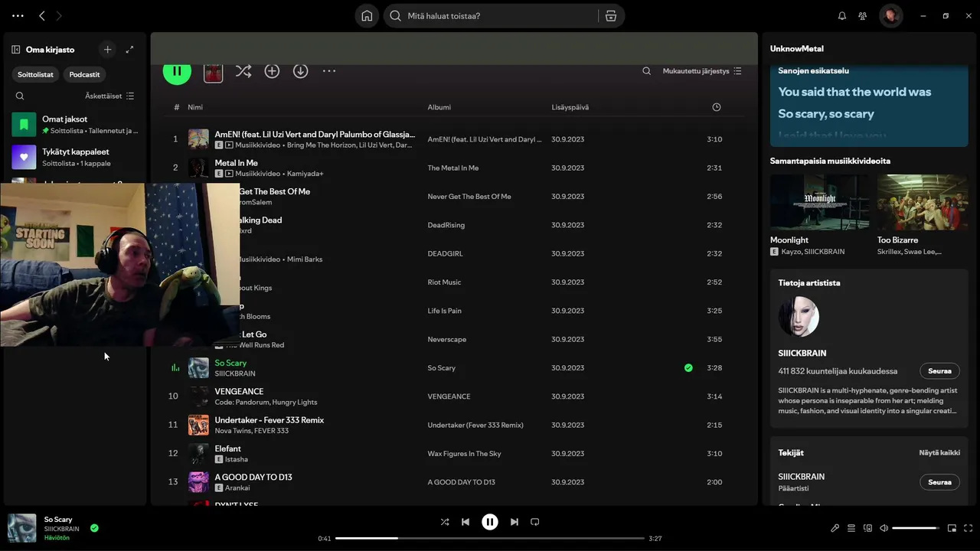The width and height of the screenshot is (980, 551).
Task: Open Tykätyt kappaleet playlist
Action: 75,157
